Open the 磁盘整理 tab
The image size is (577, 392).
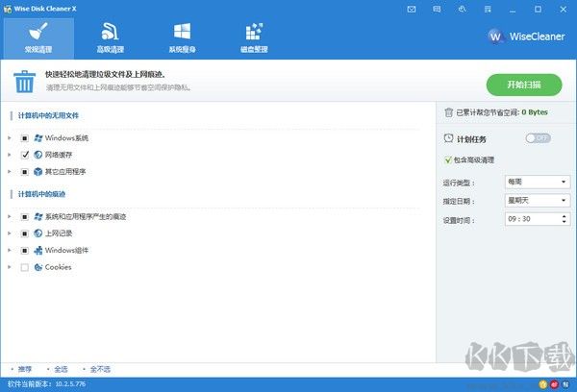click(x=254, y=37)
